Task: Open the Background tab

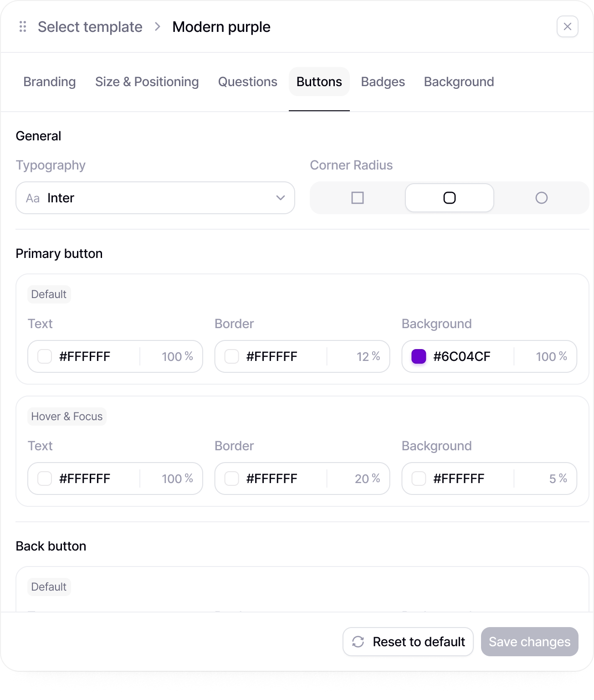Action: pyautogui.click(x=459, y=82)
